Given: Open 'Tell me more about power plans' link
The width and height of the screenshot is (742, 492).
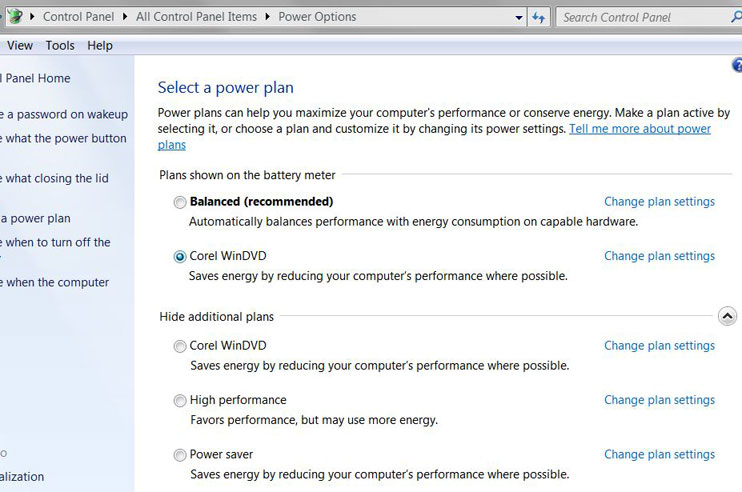Looking at the screenshot, I should pyautogui.click(x=639, y=129).
